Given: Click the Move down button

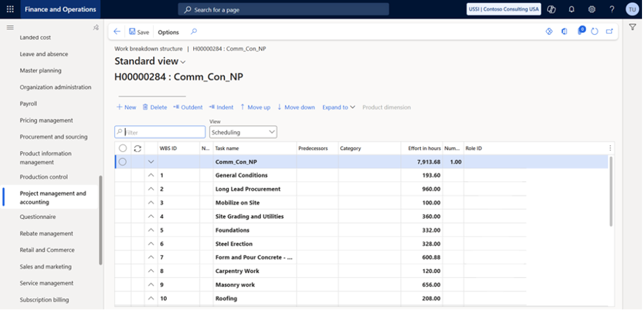Looking at the screenshot, I should (296, 108).
